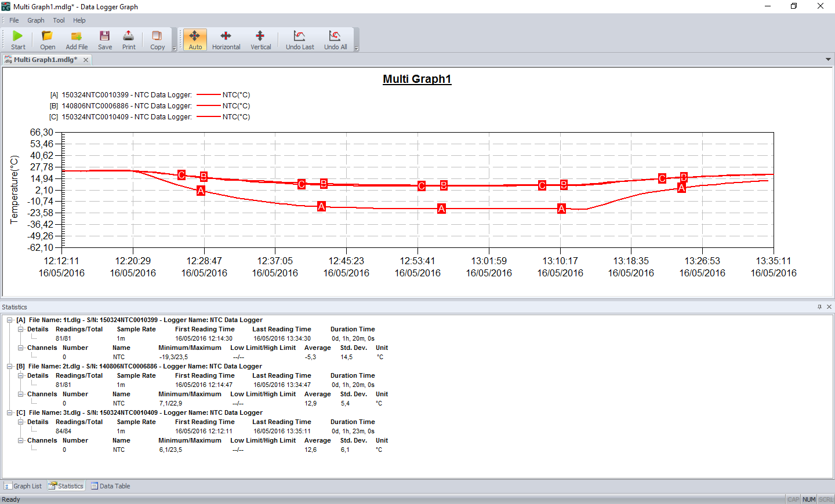Click the Add File icon
835x504 pixels.
[x=76, y=39]
